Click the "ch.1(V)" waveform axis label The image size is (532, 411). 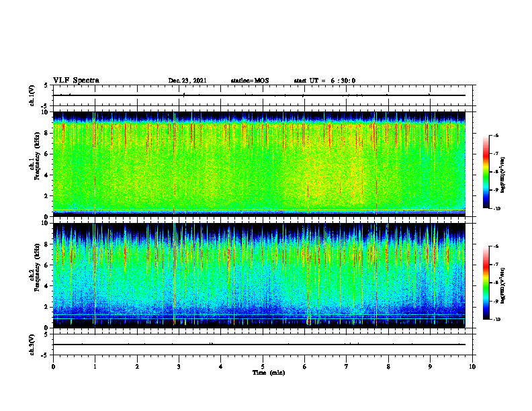click(32, 95)
